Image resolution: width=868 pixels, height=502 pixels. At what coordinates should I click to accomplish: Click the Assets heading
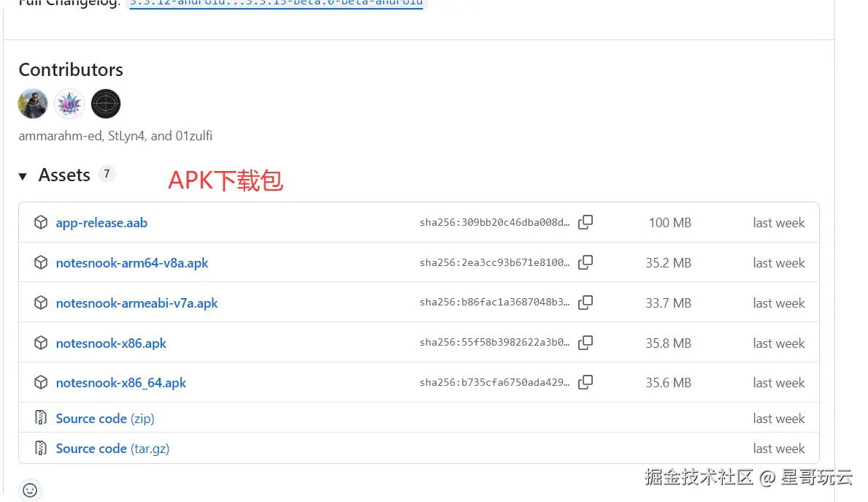click(x=64, y=175)
